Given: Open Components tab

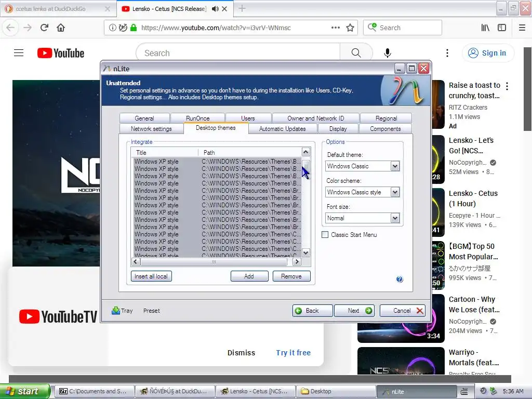Looking at the screenshot, I should (385, 129).
